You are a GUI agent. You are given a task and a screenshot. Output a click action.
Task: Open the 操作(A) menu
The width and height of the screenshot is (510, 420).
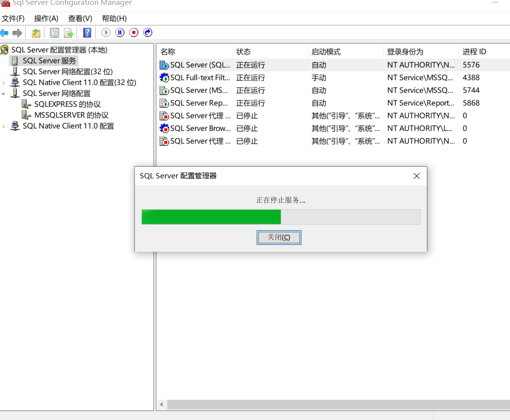tap(46, 18)
